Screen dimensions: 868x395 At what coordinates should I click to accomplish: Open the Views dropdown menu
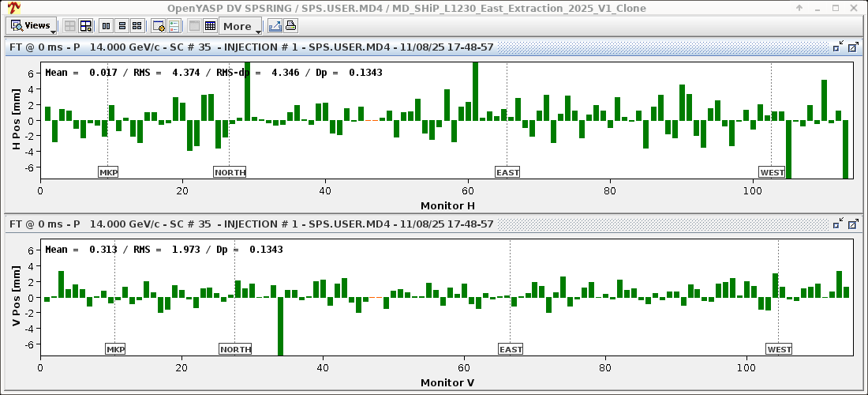point(32,26)
